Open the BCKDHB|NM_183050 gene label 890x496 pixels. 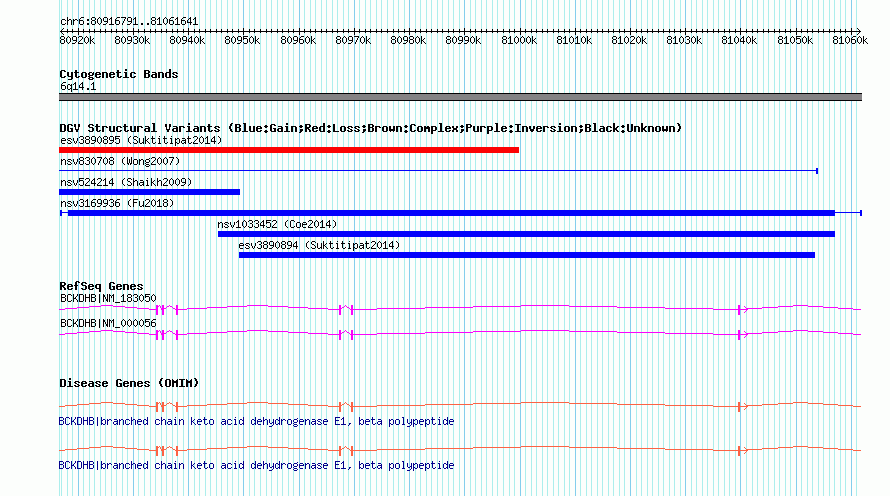108,298
